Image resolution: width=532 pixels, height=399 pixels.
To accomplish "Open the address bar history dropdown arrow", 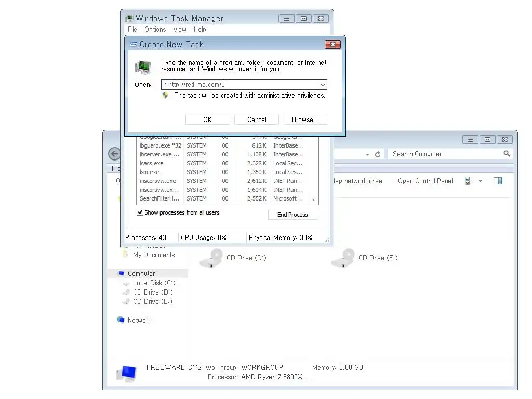I will coord(367,155).
